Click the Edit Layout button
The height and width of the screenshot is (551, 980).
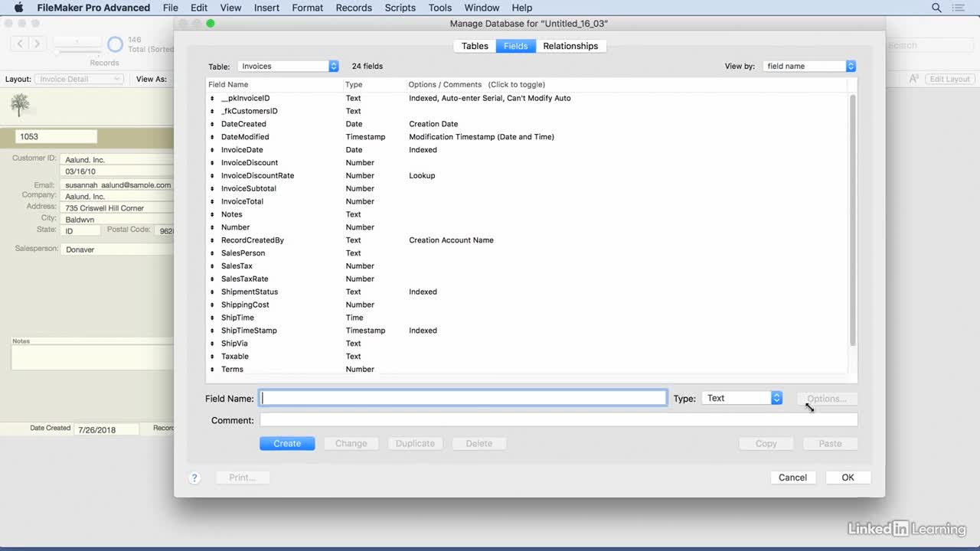[949, 79]
